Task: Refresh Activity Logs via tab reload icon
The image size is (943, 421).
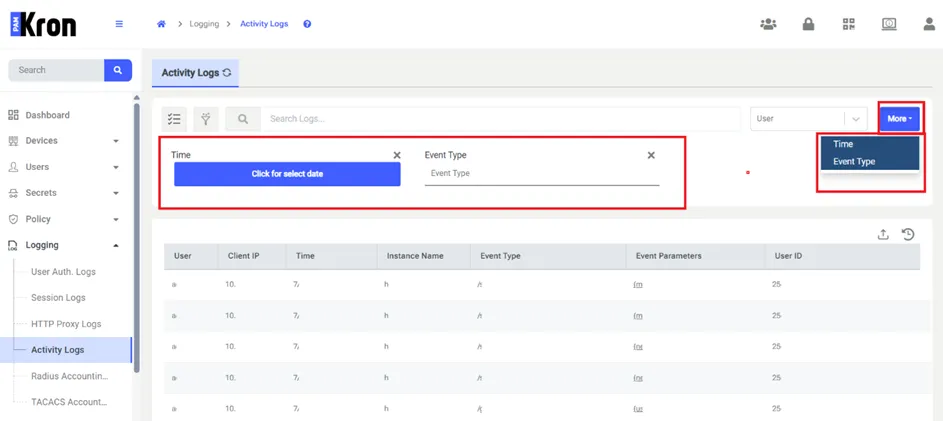Action: [x=227, y=73]
